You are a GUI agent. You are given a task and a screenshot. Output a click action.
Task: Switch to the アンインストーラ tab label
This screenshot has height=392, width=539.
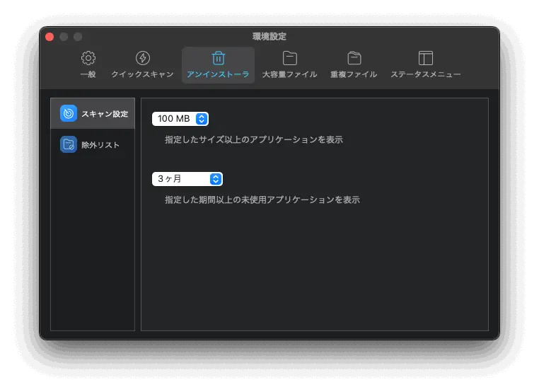pyautogui.click(x=219, y=74)
